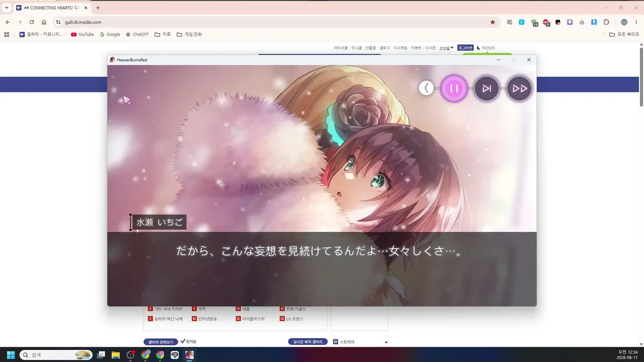Switch to HeavenBurnsRed from the taskbar
644x362 pixels.
click(189, 355)
